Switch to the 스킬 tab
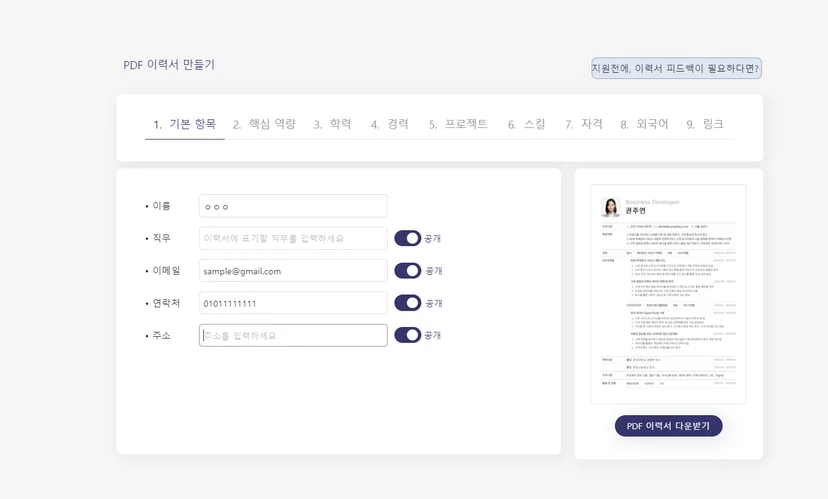The image size is (828, 499). click(526, 125)
